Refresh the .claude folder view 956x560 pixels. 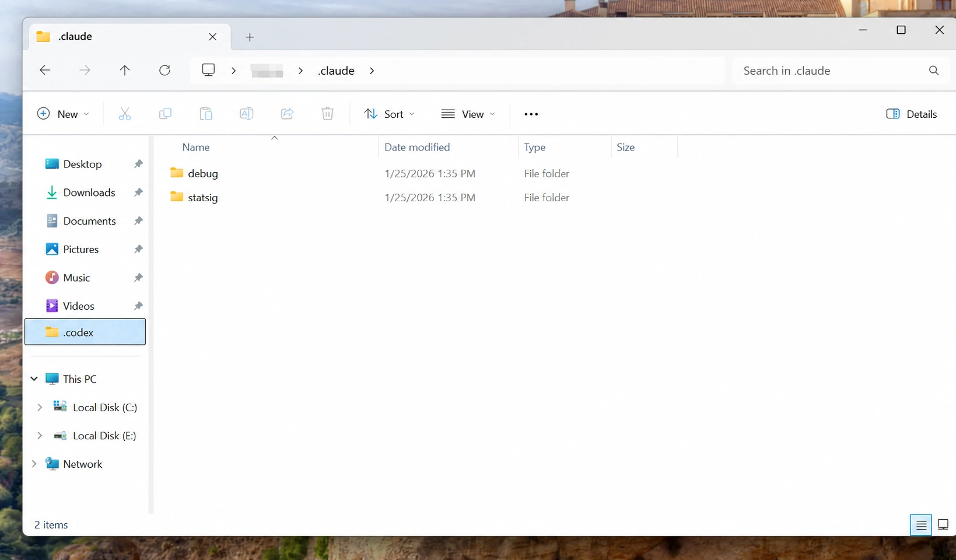click(x=165, y=71)
